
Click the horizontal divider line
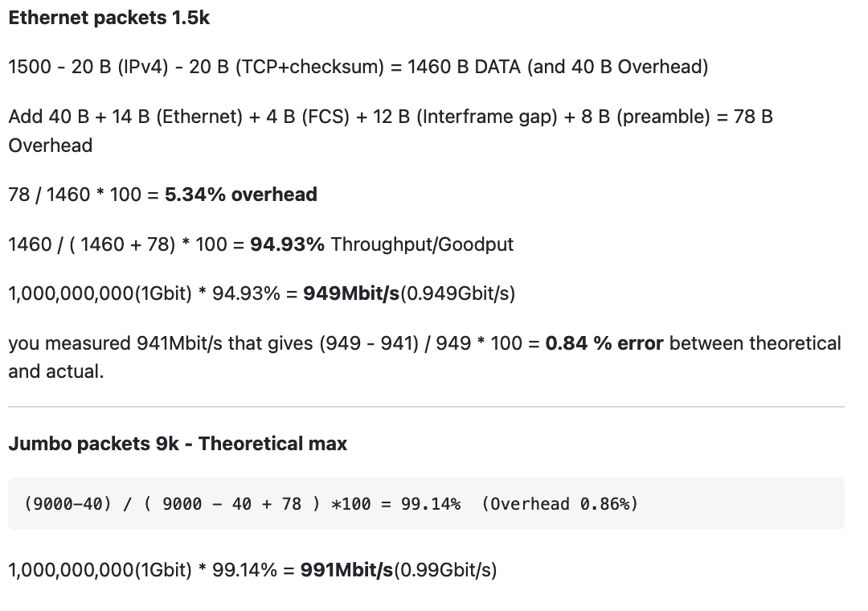point(426,407)
